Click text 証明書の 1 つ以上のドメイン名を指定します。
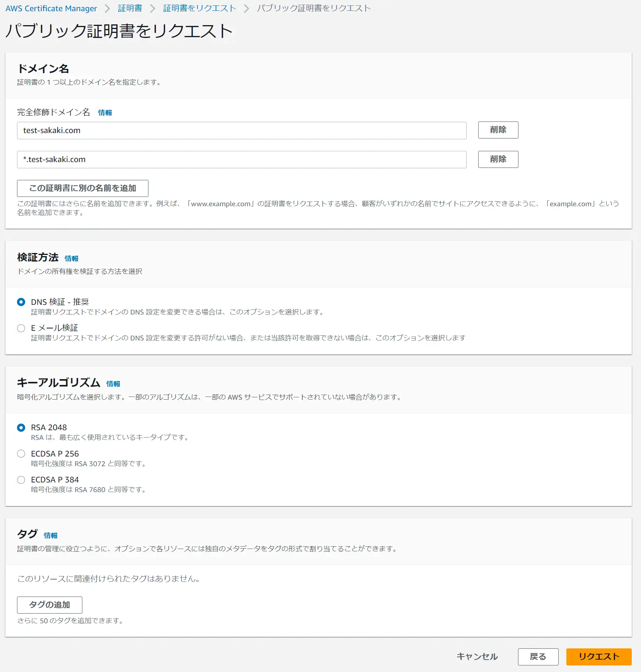 tap(89, 82)
